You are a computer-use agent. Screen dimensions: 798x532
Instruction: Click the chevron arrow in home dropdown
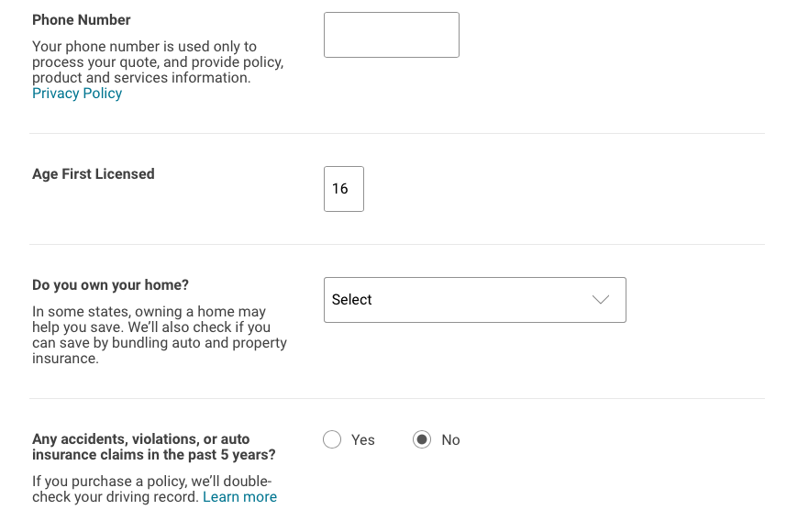tap(601, 300)
